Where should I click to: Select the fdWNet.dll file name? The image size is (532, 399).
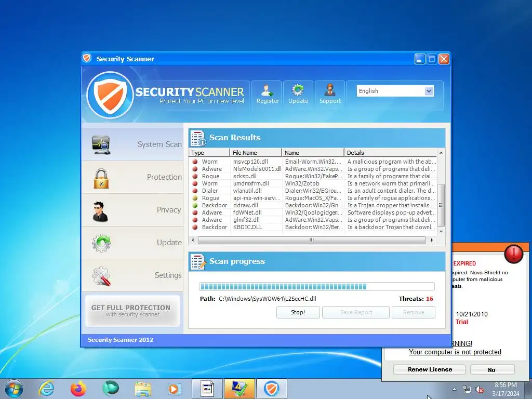click(x=247, y=212)
